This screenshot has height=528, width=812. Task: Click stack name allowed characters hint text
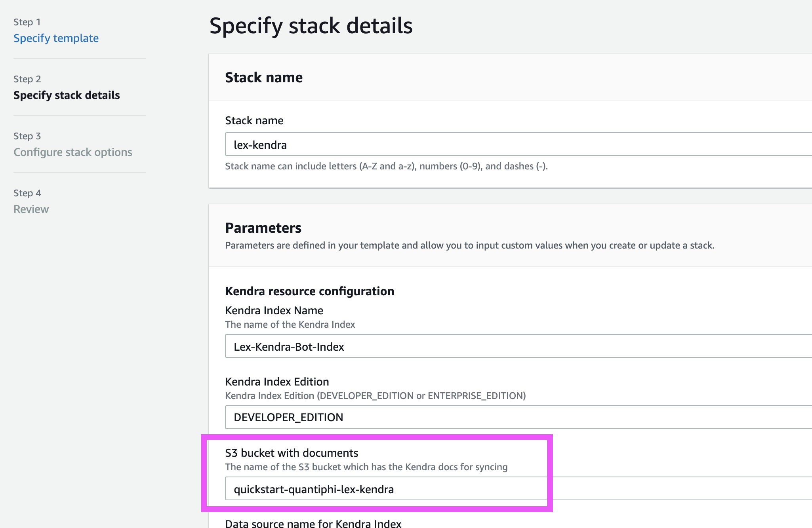[386, 166]
